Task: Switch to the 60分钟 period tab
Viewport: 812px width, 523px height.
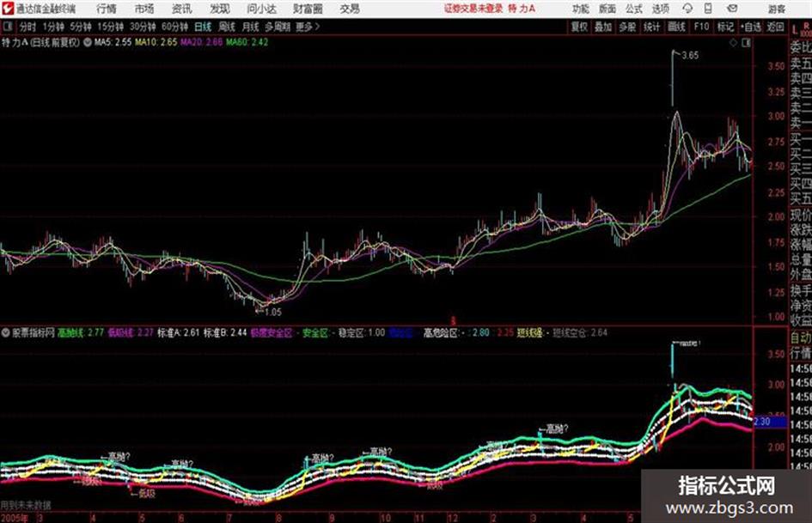Action: [174, 27]
